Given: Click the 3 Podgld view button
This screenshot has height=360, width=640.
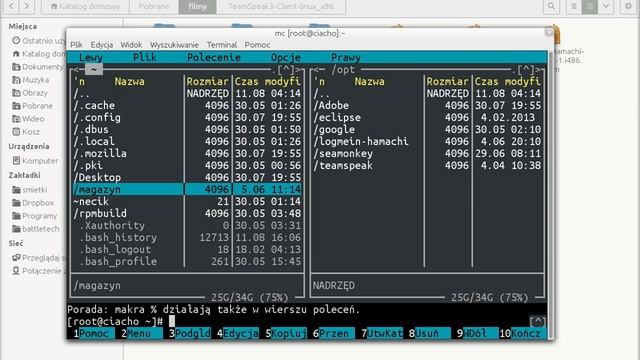Looking at the screenshot, I should point(189,333).
